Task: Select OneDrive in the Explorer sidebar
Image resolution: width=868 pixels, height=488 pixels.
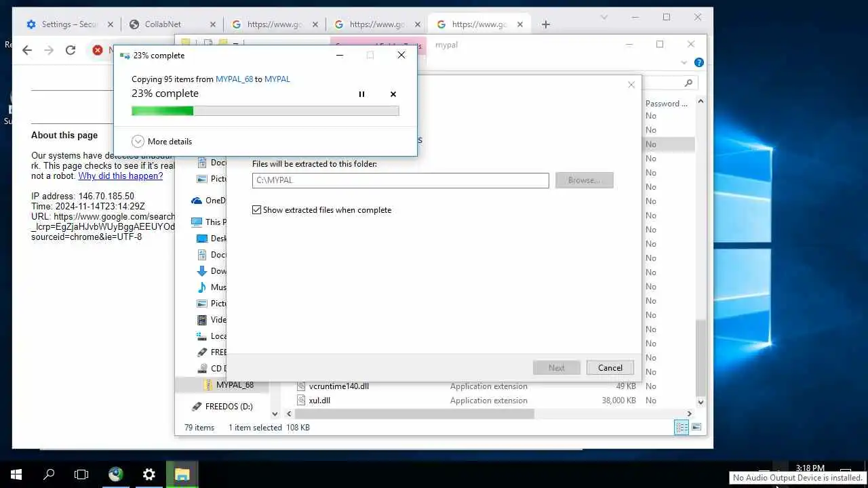Action: (210, 201)
